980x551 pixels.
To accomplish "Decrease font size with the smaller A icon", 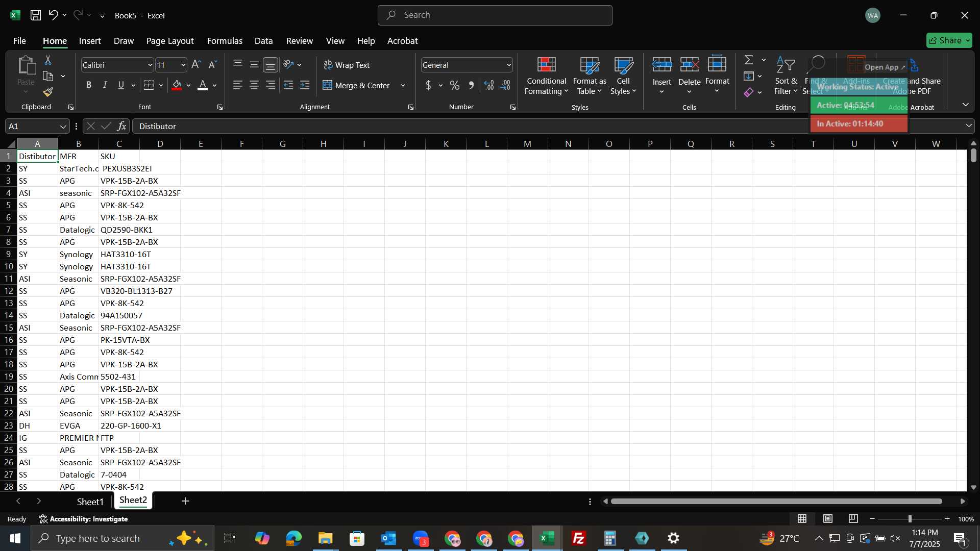I will tap(213, 65).
